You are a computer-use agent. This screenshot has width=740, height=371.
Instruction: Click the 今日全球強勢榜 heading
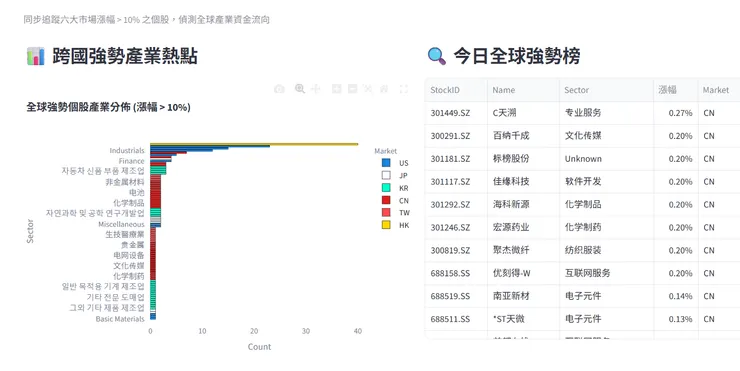(x=517, y=56)
